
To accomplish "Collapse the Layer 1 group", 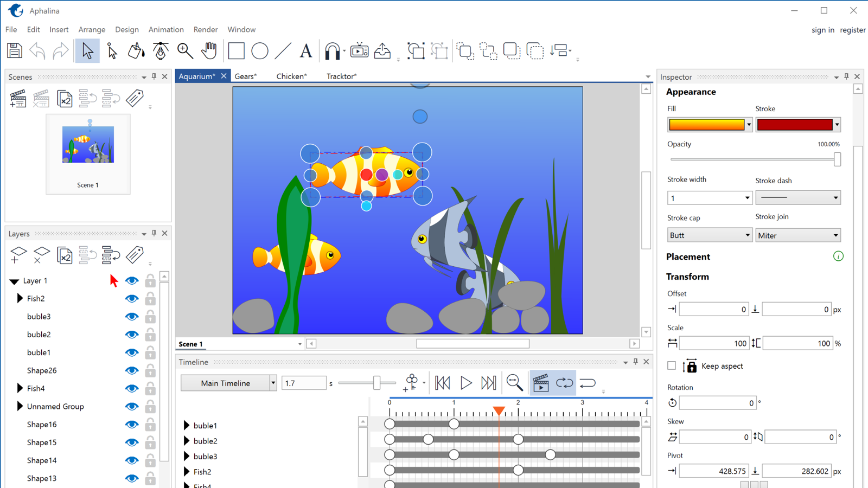I will (x=13, y=280).
